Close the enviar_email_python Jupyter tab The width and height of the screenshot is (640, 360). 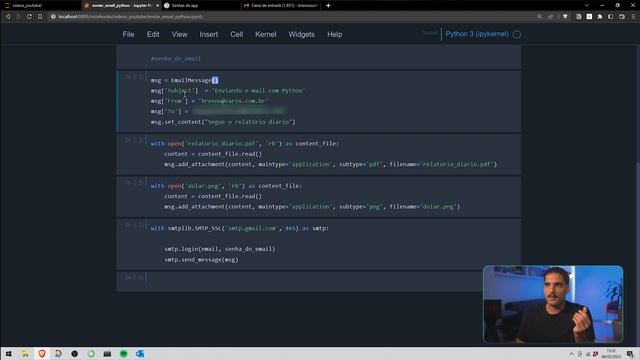[157, 5]
